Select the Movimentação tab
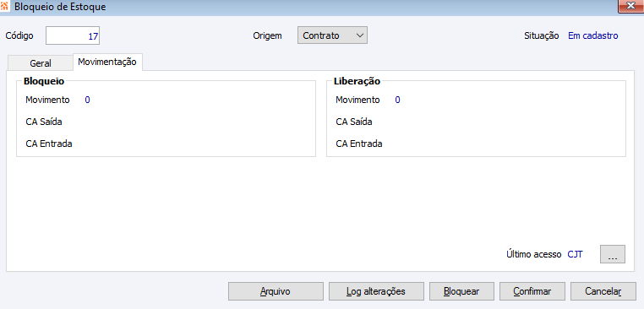The image size is (644, 309). tap(107, 62)
